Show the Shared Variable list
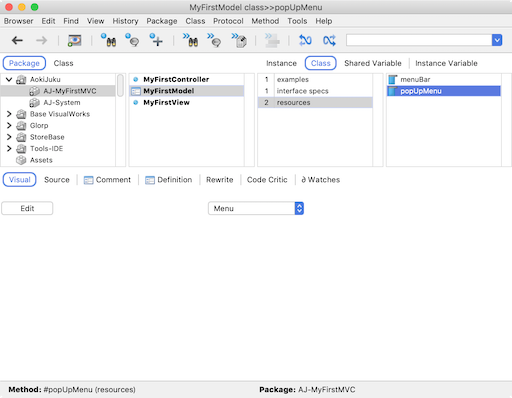The image size is (512, 398). [373, 63]
